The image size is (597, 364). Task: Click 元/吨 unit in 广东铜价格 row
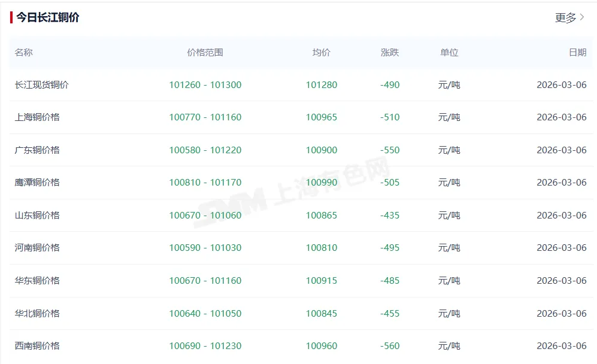[449, 150]
